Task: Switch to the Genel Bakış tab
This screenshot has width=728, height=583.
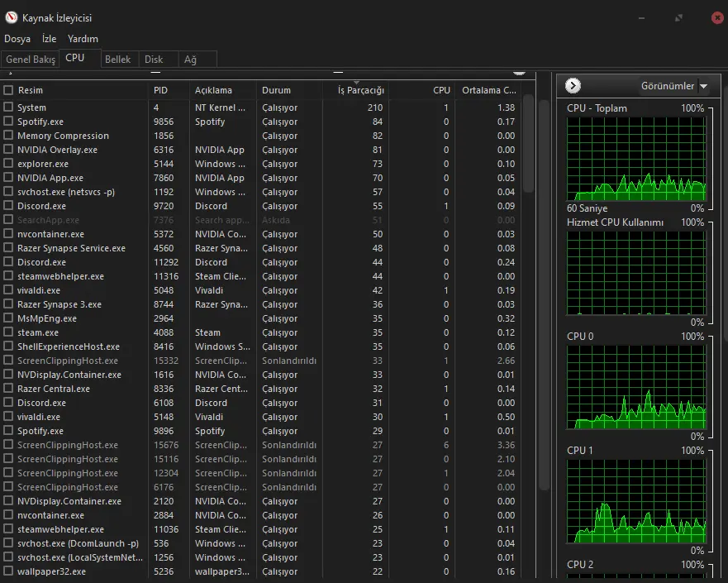Action: [x=31, y=60]
